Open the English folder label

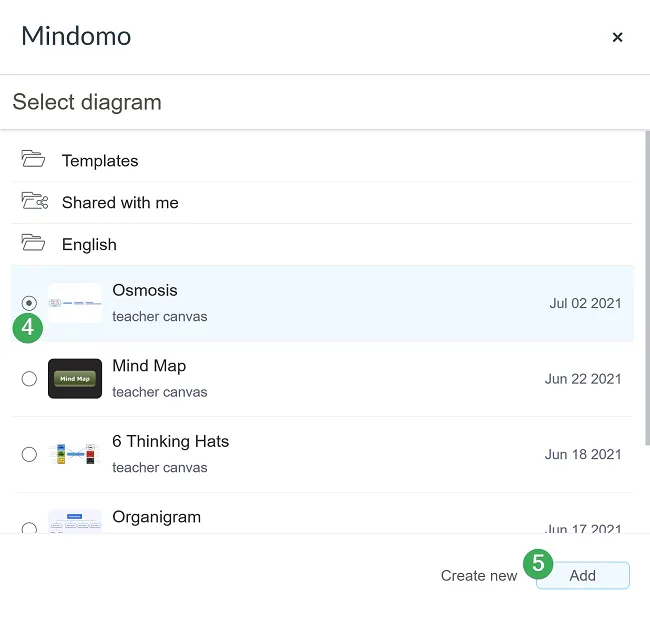click(x=89, y=245)
